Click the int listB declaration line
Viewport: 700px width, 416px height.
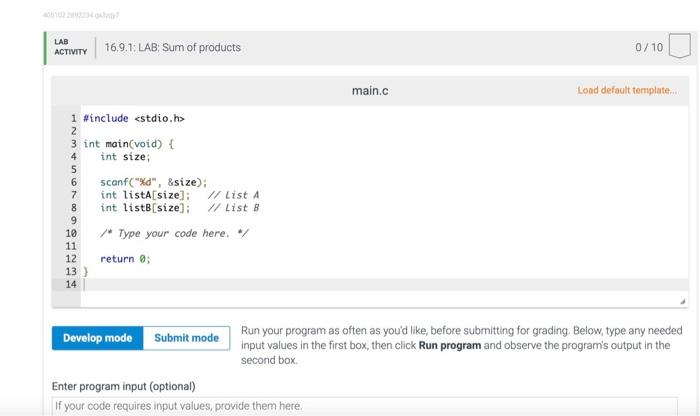coord(179,208)
